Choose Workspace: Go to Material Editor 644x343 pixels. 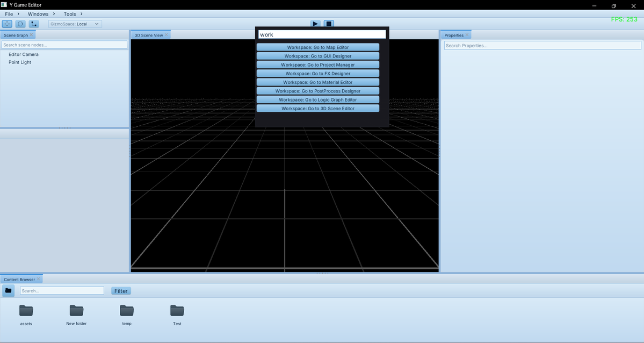318,82
